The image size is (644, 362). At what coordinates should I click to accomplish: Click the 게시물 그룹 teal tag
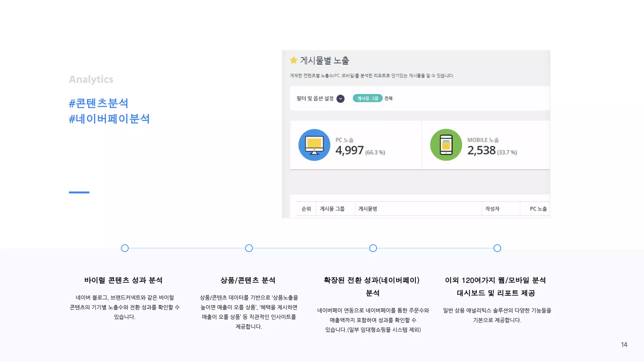[367, 98]
